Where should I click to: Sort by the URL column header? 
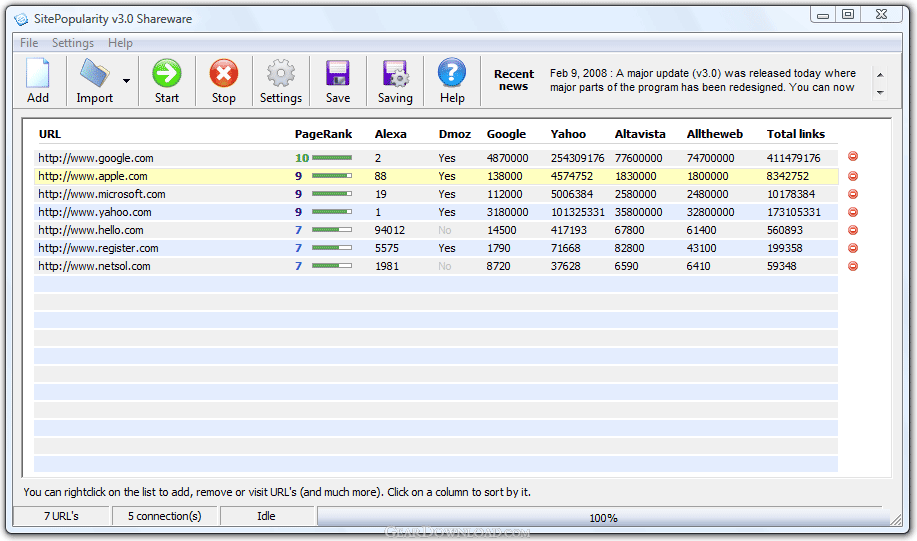(50, 134)
